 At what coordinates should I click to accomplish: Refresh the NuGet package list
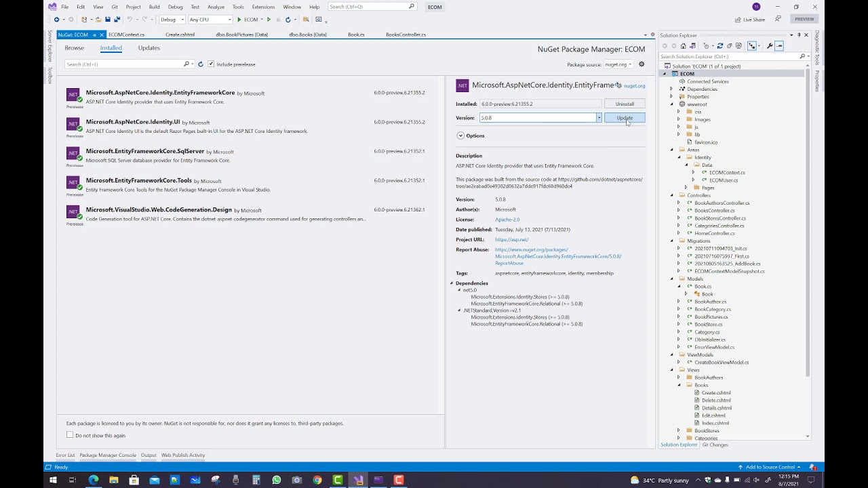(201, 64)
